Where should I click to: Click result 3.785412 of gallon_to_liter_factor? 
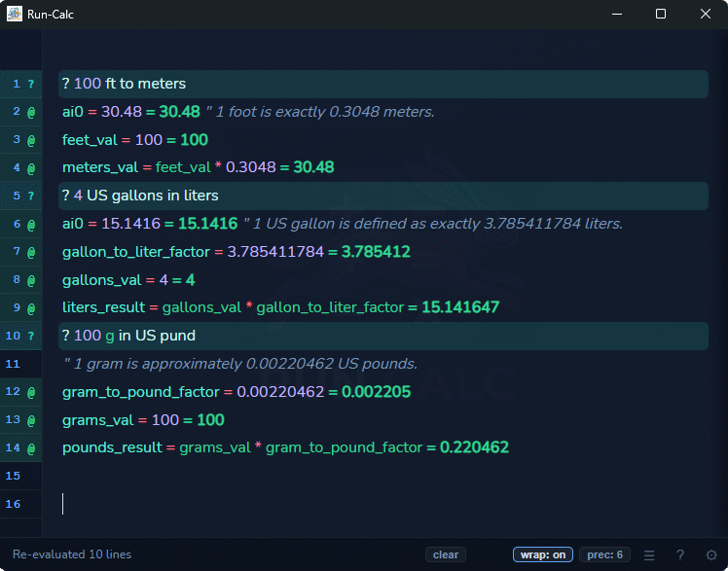[376, 252]
